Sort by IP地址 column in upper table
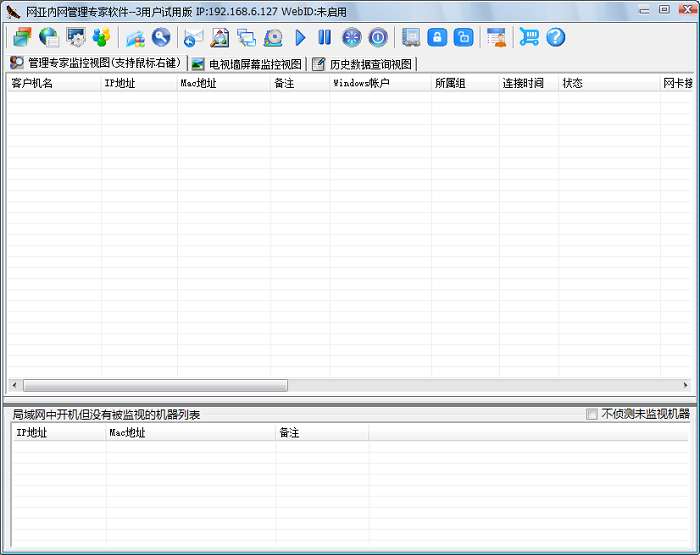The width and height of the screenshot is (700, 555). tap(139, 83)
